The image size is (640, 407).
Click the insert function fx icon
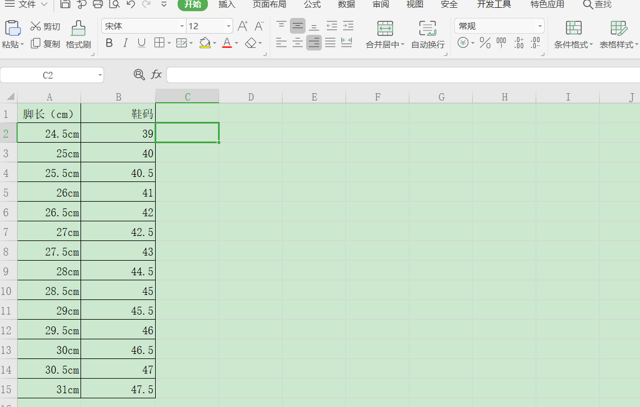pyautogui.click(x=156, y=75)
